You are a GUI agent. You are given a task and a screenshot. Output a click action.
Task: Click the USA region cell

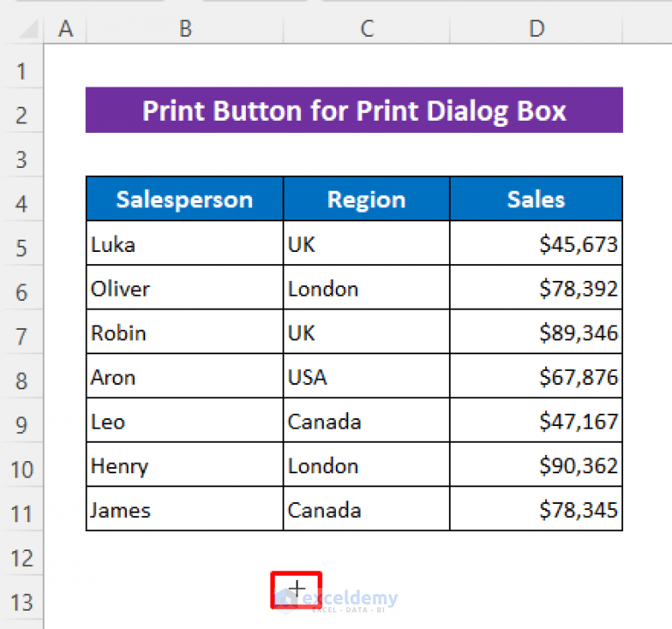[367, 376]
